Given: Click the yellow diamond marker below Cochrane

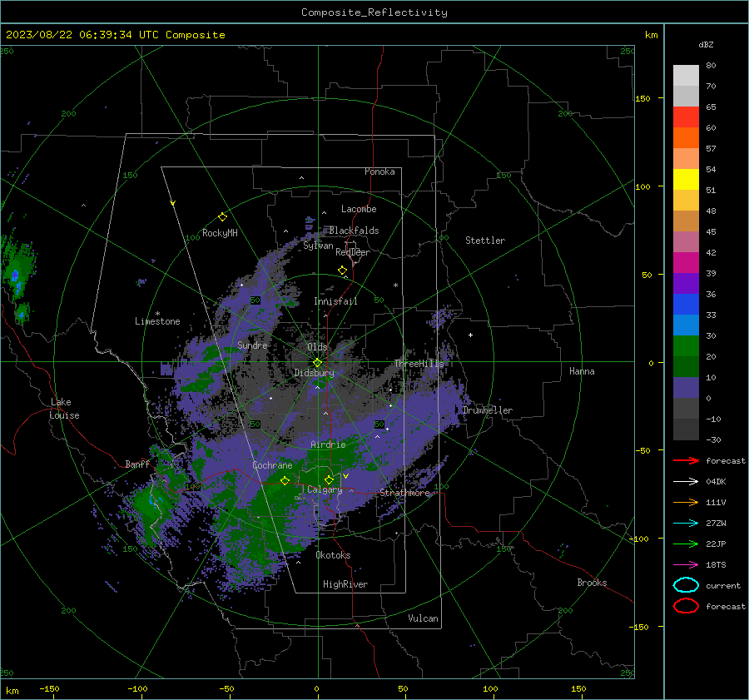Looking at the screenshot, I should 285,480.
